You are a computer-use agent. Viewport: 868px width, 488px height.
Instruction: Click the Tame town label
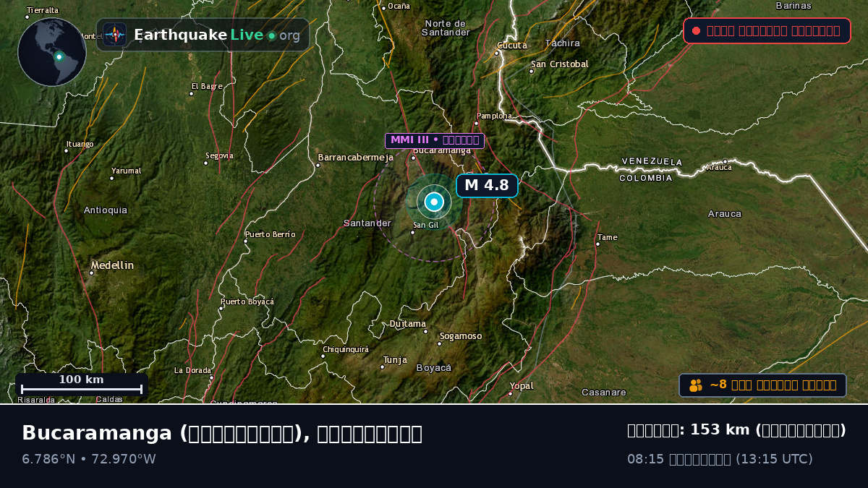608,237
